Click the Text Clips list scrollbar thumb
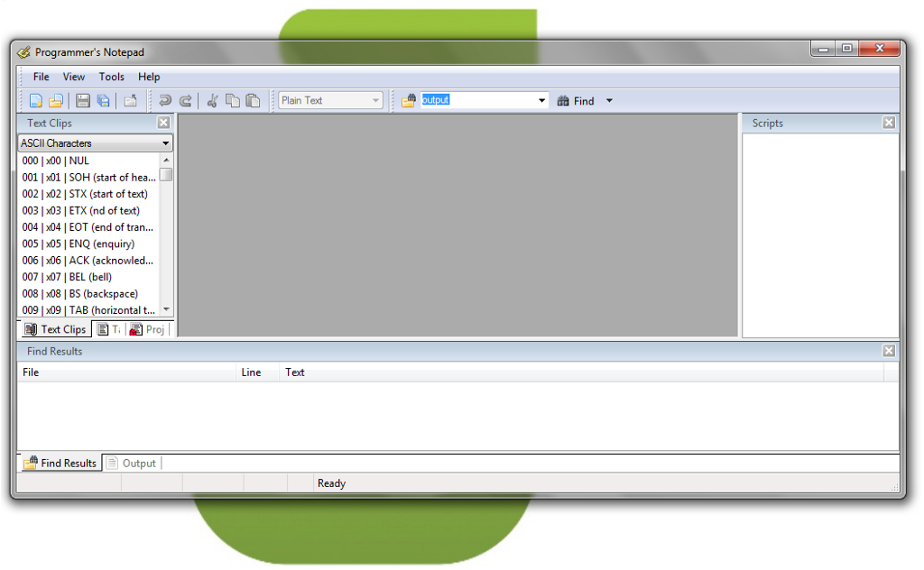This screenshot has width=924, height=570. tap(166, 175)
